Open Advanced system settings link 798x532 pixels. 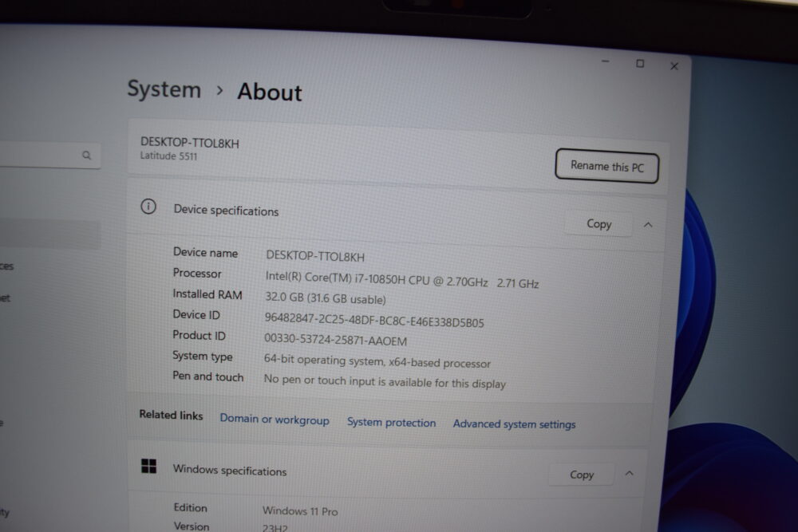(x=514, y=424)
